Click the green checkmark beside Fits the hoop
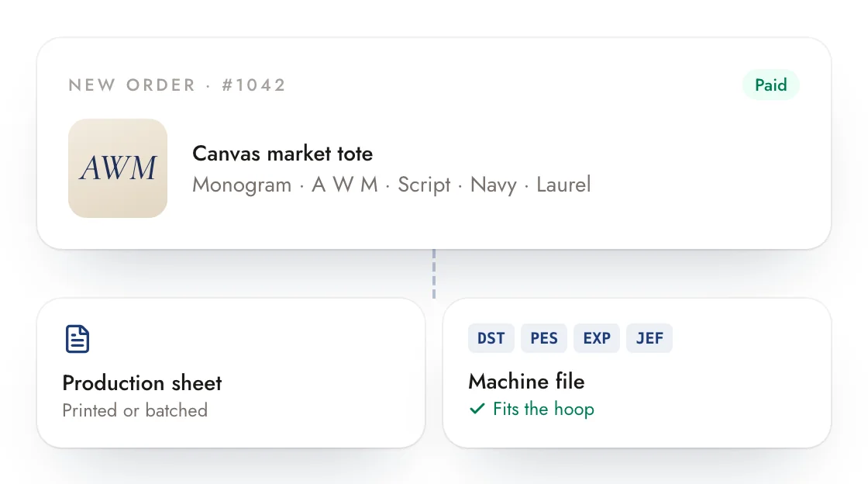This screenshot has width=868, height=484. 477,410
